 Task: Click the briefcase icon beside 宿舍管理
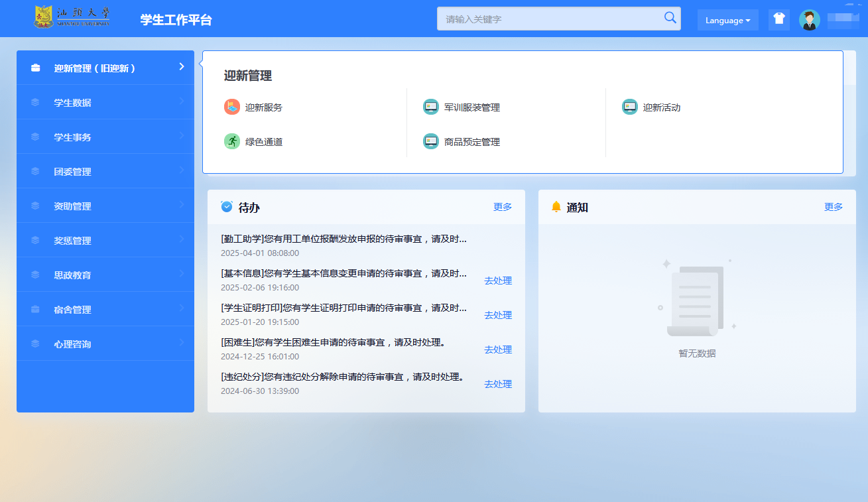pyautogui.click(x=36, y=310)
